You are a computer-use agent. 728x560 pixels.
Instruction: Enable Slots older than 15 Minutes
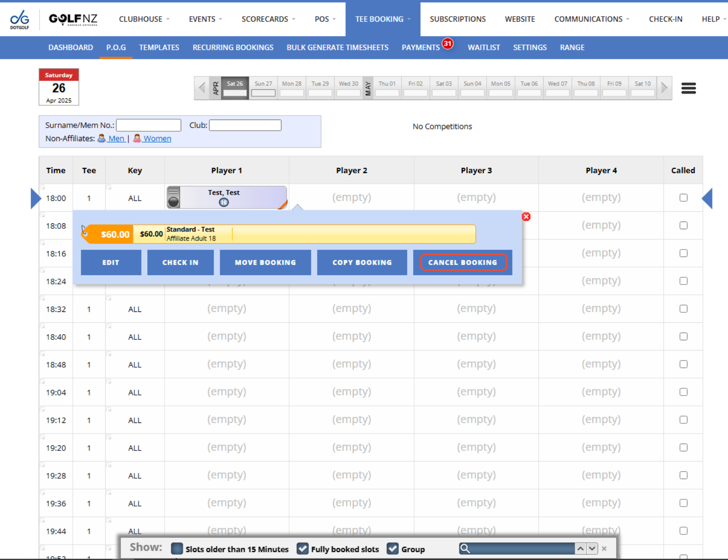point(177,549)
